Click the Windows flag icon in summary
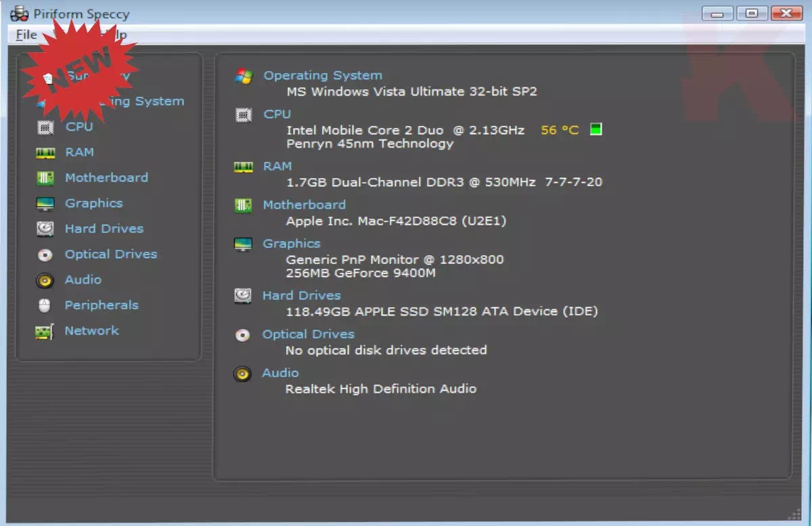The width and height of the screenshot is (812, 526). click(x=244, y=76)
